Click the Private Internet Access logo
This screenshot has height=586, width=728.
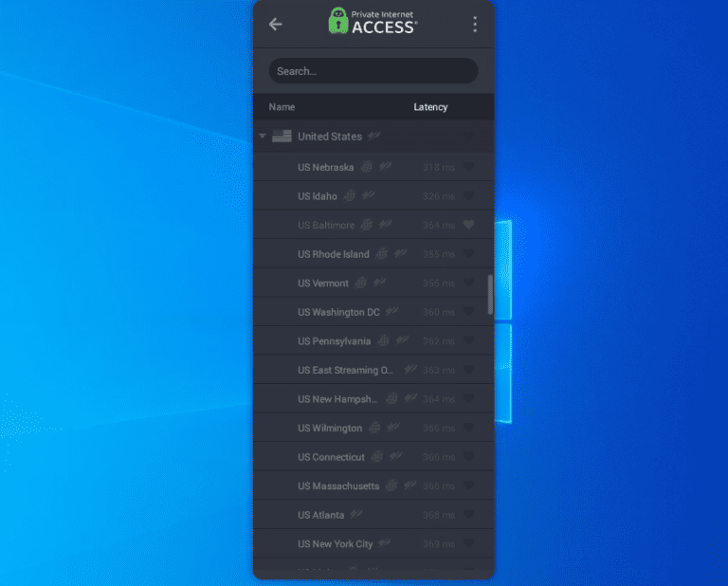(x=373, y=22)
